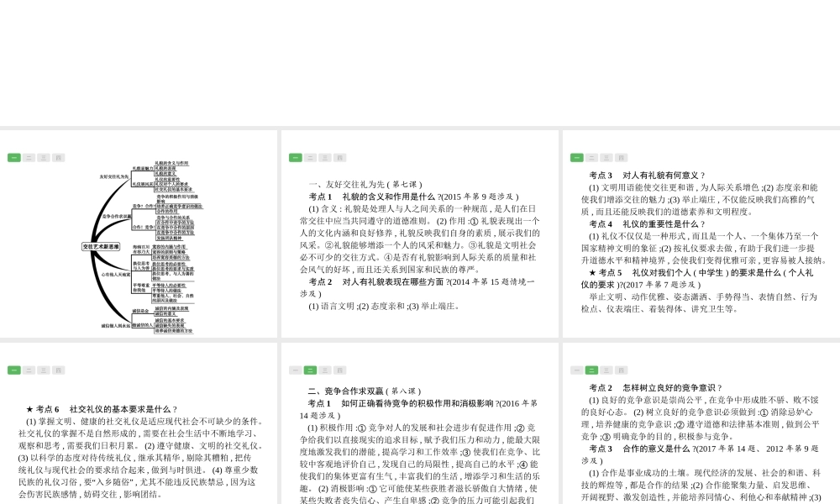Select tab 四 on the 二、竞争合作求双赢 slide
This screenshot has width=840, height=504.
coord(339,370)
